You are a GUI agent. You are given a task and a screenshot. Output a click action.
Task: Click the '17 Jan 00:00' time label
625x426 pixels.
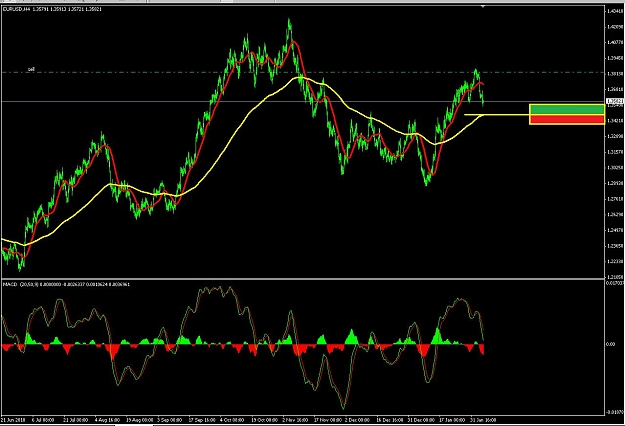click(x=452, y=420)
